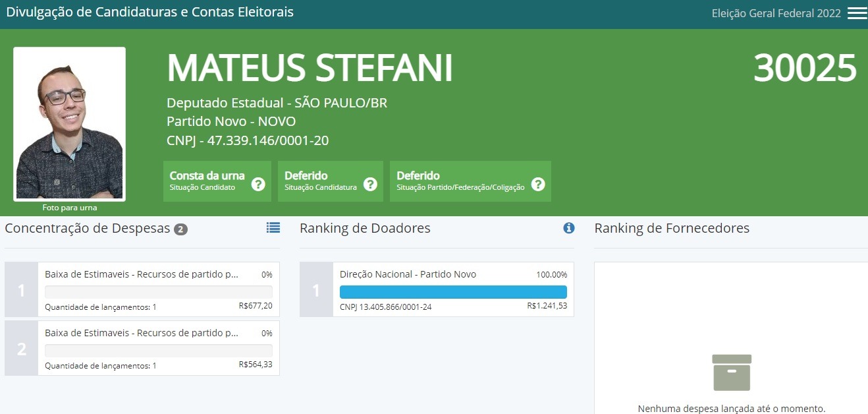Screen dimensions: 868x414
Task: Click the expense count badge showing 2
Action: 180,229
